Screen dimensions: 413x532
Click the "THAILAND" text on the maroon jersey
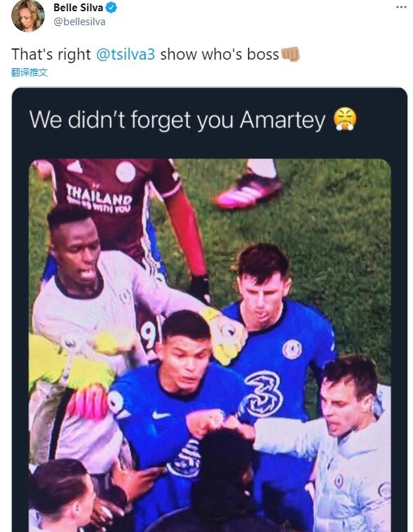pyautogui.click(x=99, y=195)
